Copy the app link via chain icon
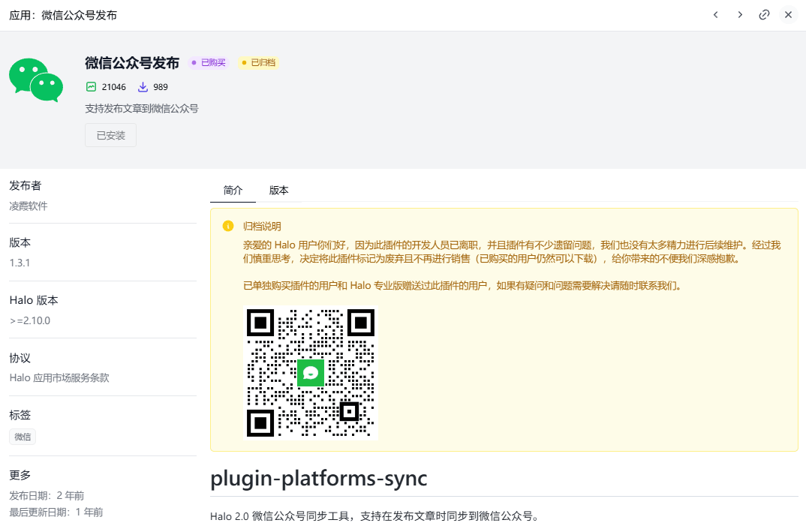806x532 pixels. (765, 15)
